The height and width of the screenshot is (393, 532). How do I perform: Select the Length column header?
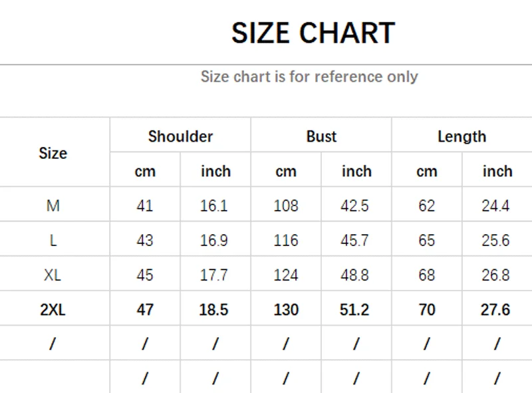462,136
